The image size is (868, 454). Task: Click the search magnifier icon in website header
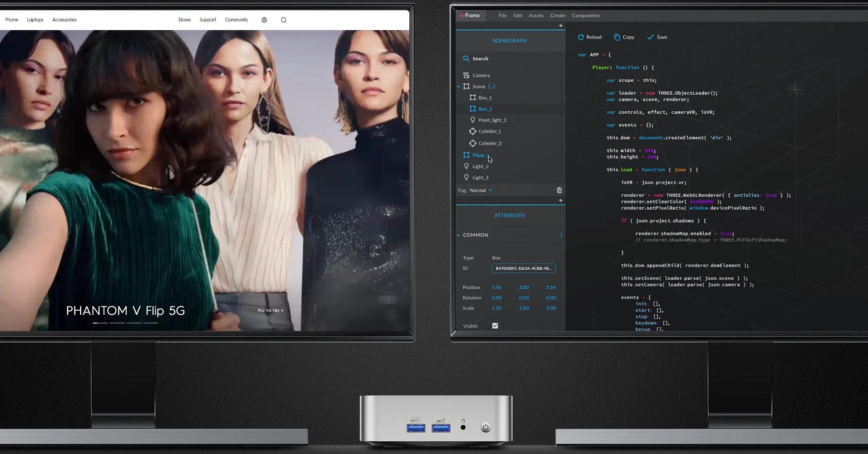click(x=284, y=20)
